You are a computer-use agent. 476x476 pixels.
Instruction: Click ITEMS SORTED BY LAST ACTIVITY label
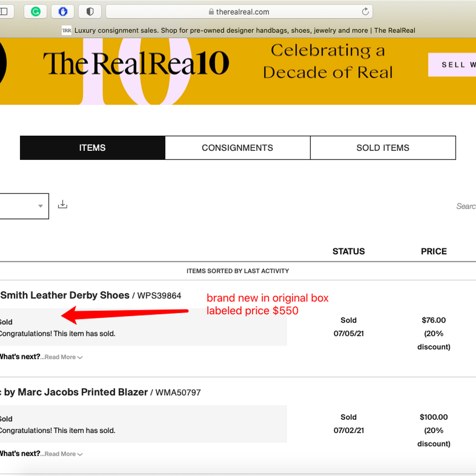[238, 271]
